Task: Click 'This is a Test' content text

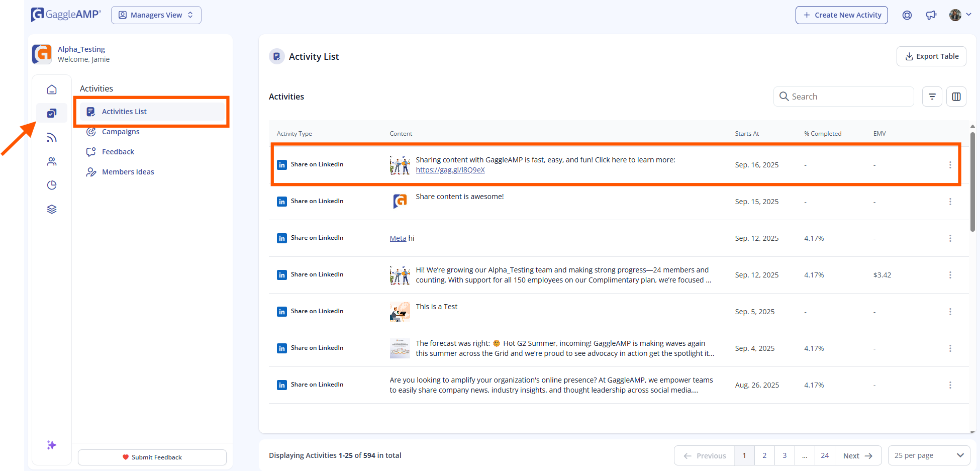Action: coord(437,307)
